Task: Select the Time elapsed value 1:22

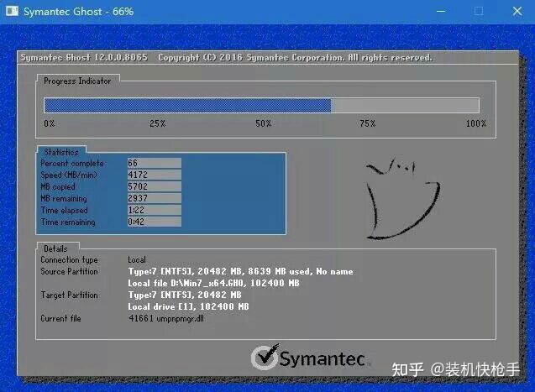Action: pos(155,210)
